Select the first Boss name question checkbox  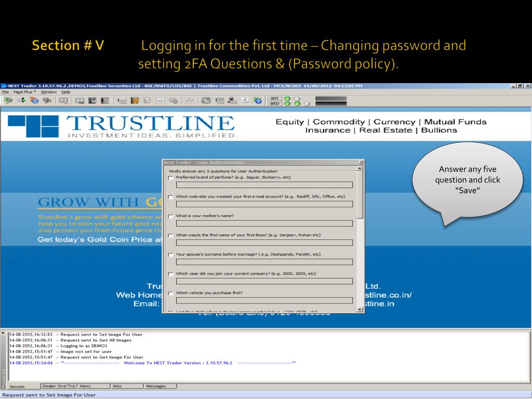170,235
